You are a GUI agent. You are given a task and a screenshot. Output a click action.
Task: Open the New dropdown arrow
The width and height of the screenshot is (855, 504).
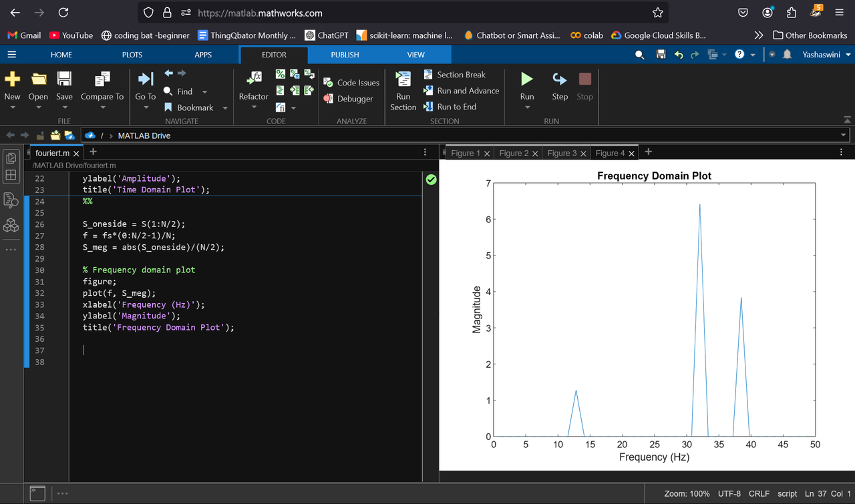click(x=12, y=107)
